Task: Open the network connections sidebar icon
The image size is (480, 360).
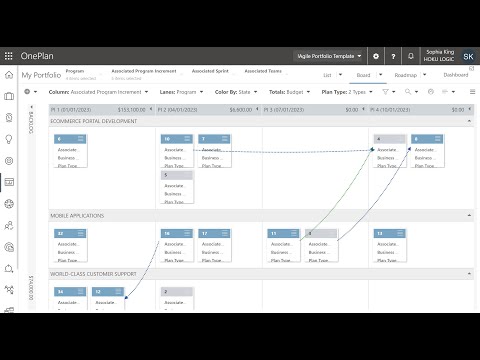Action: 9,290
